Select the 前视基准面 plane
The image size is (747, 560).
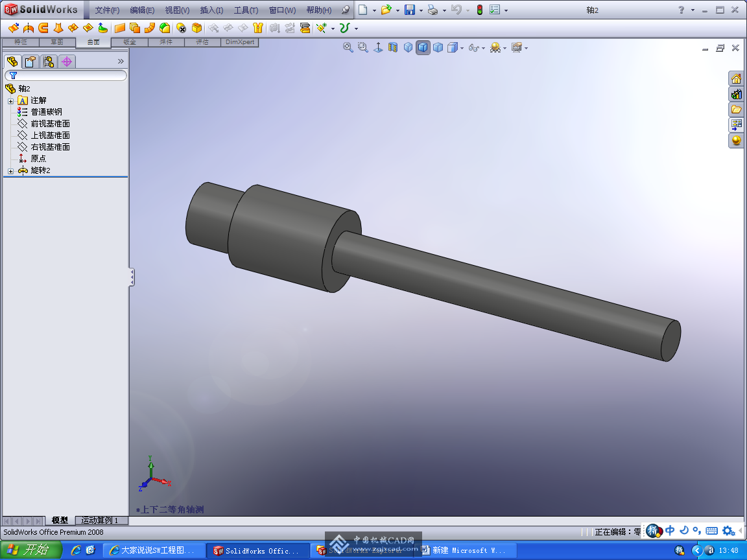[x=50, y=124]
